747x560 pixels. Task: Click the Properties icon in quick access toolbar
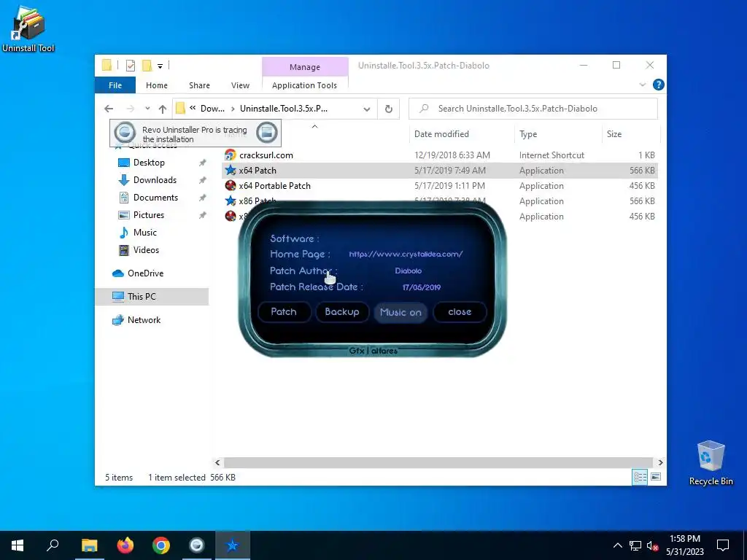(131, 66)
